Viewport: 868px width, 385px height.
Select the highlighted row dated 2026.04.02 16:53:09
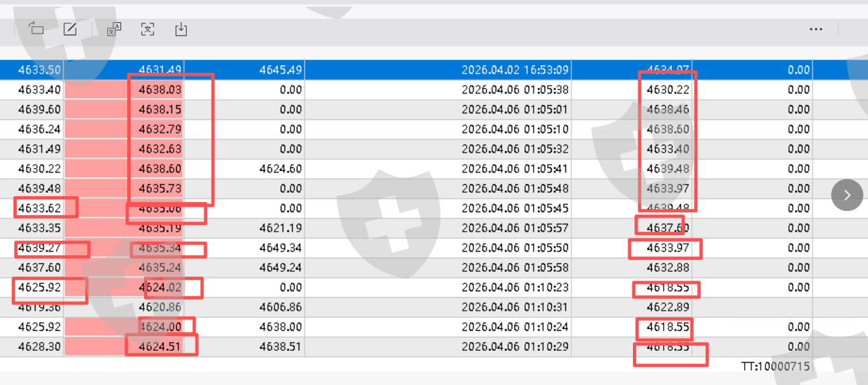pos(515,70)
